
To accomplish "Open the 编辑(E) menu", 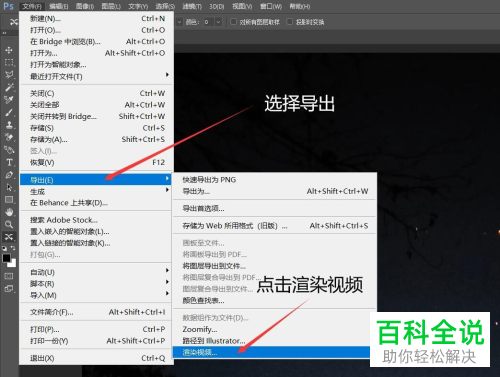I will (59, 6).
